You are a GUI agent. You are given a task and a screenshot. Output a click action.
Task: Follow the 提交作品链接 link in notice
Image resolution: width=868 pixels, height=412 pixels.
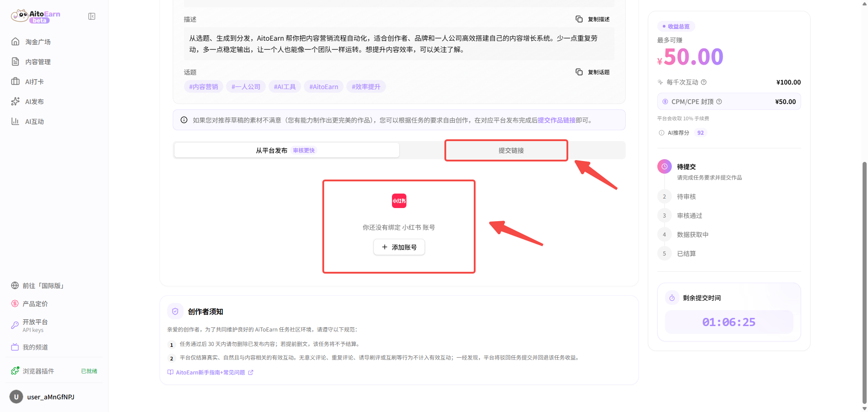point(557,120)
